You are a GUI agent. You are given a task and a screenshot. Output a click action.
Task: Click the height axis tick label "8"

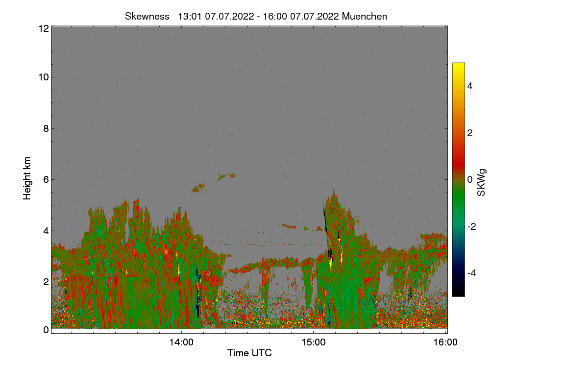(x=46, y=128)
